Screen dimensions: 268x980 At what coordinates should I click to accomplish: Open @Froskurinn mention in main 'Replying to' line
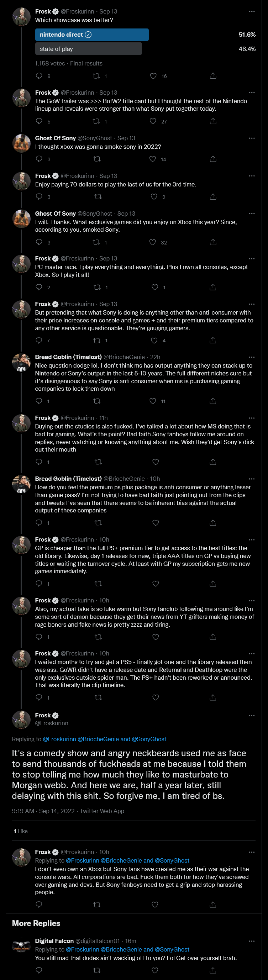pyautogui.click(x=59, y=739)
